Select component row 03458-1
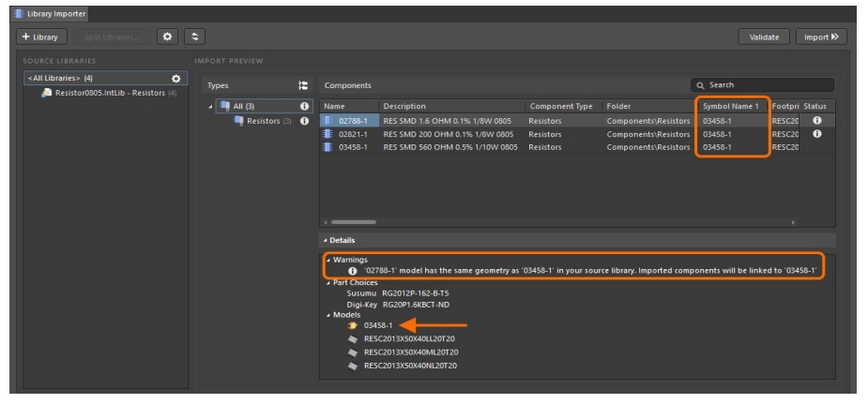The height and width of the screenshot is (404, 868). [x=577, y=147]
